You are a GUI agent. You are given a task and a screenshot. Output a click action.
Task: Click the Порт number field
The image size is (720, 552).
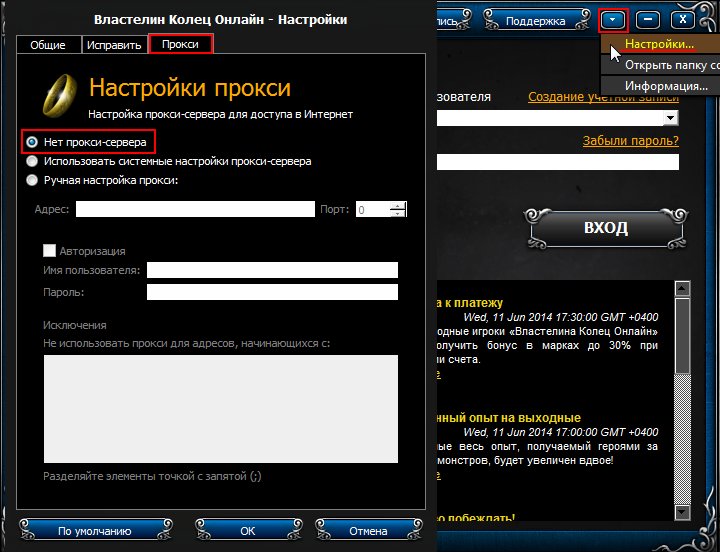tap(373, 209)
